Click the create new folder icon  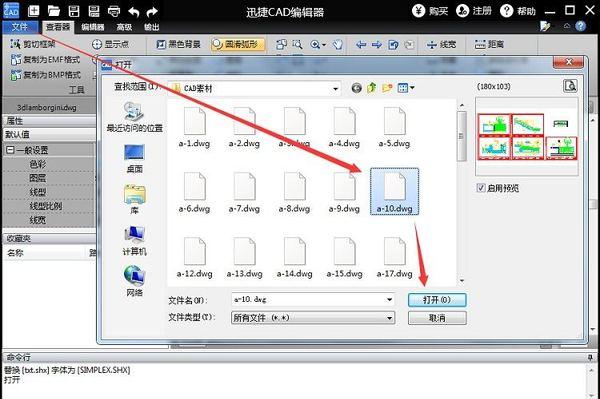pos(387,88)
